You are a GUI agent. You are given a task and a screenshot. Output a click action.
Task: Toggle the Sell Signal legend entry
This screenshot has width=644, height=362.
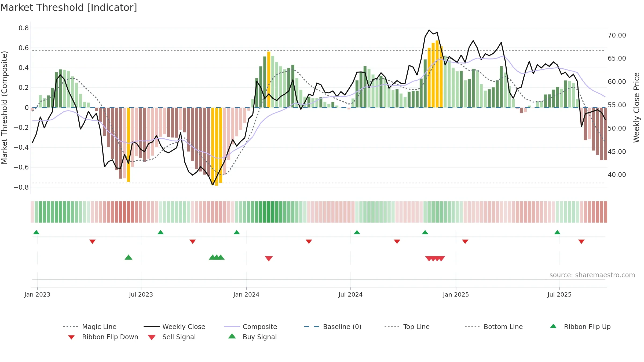(x=172, y=337)
